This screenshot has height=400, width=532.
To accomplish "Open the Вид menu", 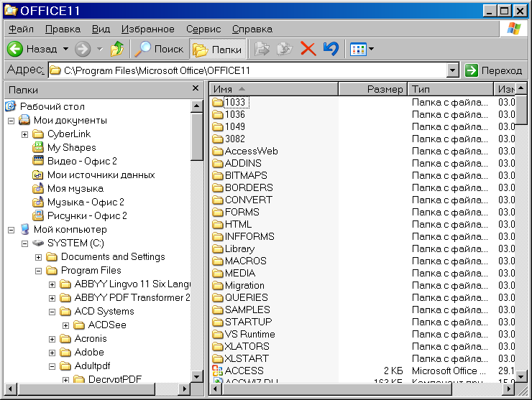I will pos(101,29).
